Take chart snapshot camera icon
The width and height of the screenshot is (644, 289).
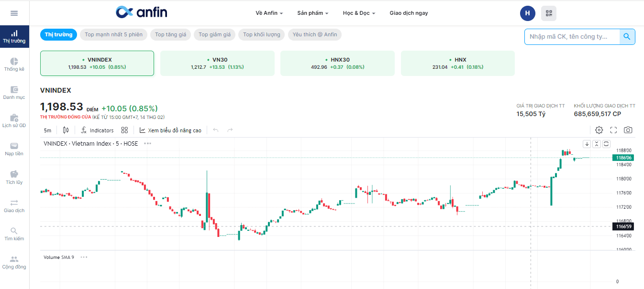tap(628, 130)
